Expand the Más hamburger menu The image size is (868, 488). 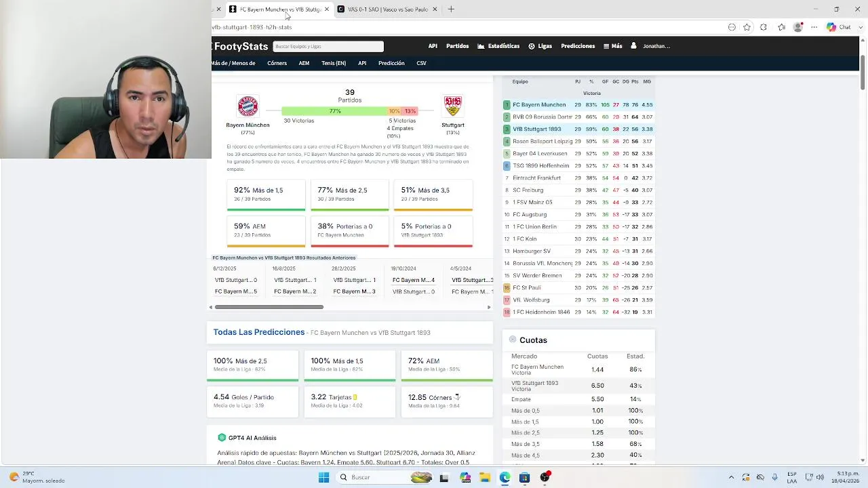click(x=612, y=46)
